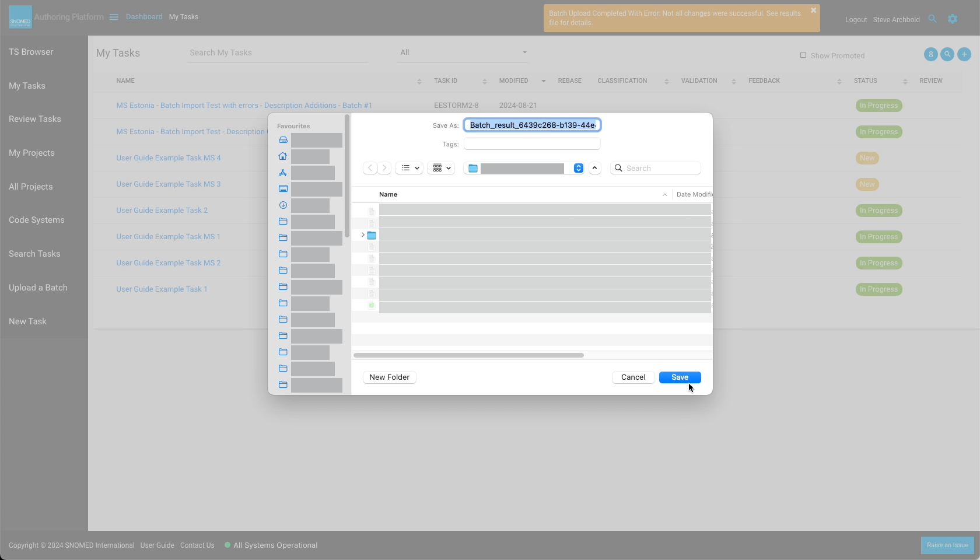Open the list view options dropdown in save dialog
980x560 pixels.
coord(409,168)
